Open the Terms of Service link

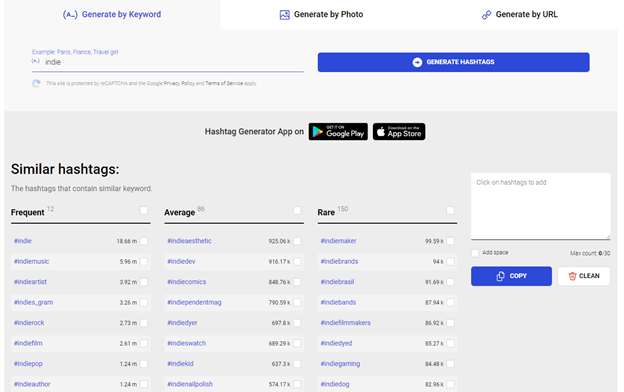(x=224, y=84)
